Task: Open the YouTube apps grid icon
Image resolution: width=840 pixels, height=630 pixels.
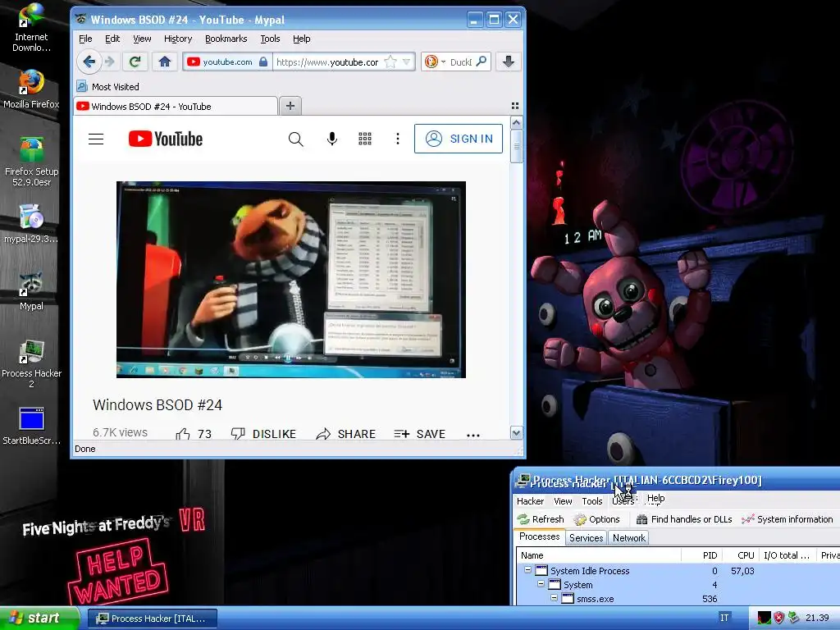Action: tap(365, 139)
